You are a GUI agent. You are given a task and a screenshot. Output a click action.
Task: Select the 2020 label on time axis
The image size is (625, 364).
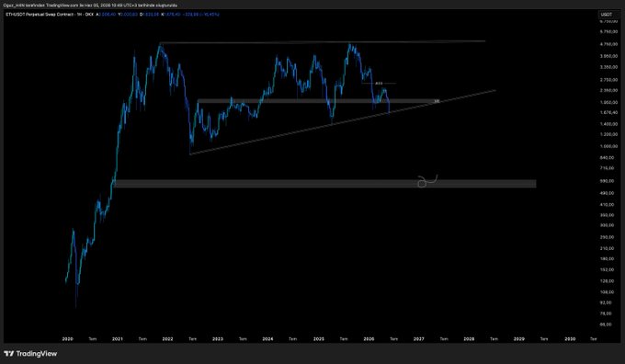tap(67, 339)
